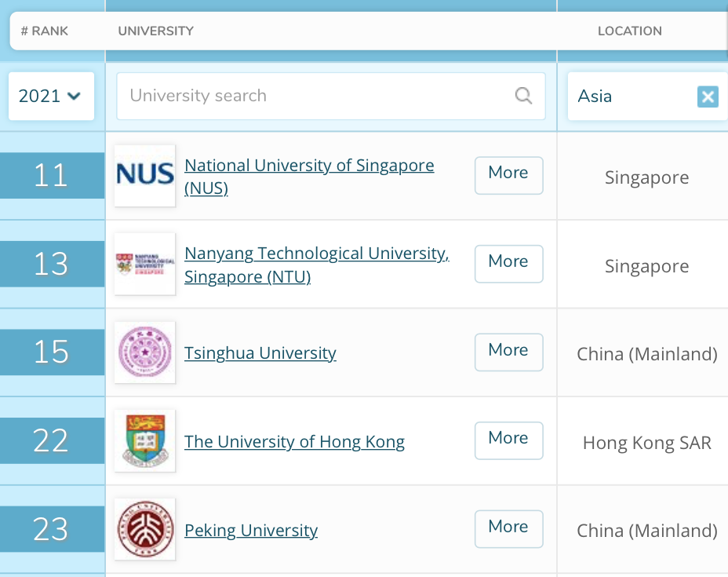Screen dimensions: 728x577
Task: Click More for National University of Singapore
Action: (x=508, y=175)
